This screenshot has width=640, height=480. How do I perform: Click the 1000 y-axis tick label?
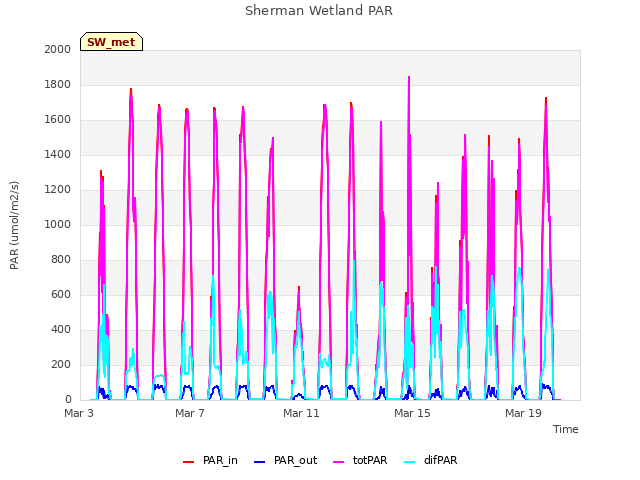(x=58, y=224)
